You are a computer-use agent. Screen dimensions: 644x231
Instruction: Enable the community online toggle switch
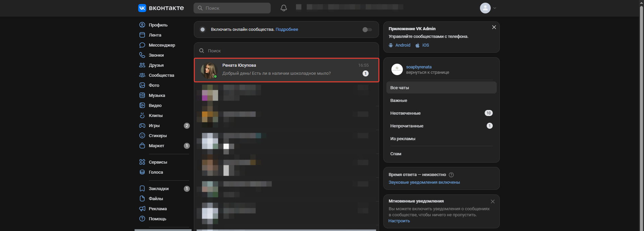click(x=367, y=30)
